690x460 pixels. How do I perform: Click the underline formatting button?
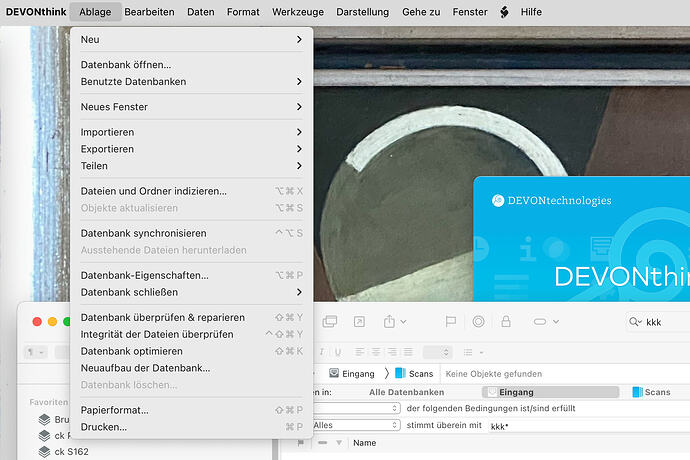point(338,352)
